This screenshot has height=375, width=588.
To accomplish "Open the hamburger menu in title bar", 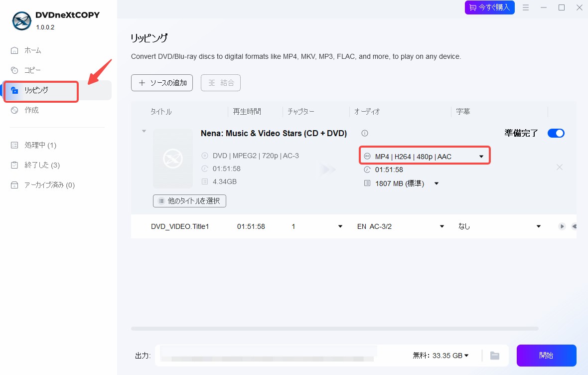I will (x=526, y=7).
